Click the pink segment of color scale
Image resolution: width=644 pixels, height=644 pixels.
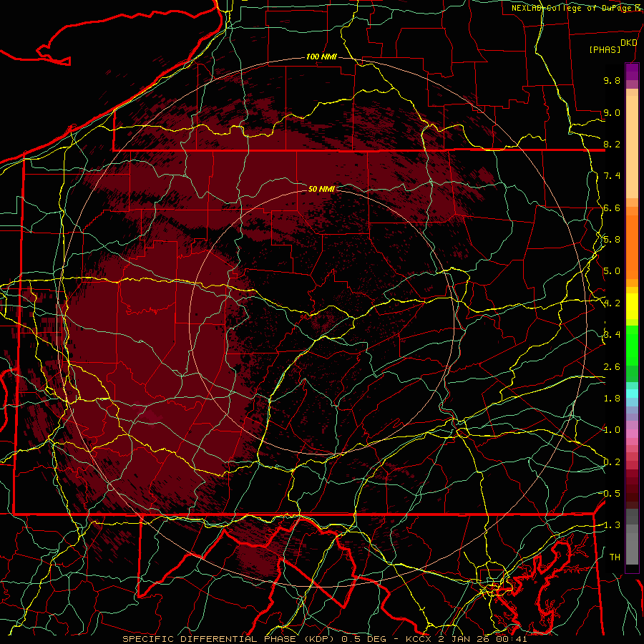coord(632,434)
